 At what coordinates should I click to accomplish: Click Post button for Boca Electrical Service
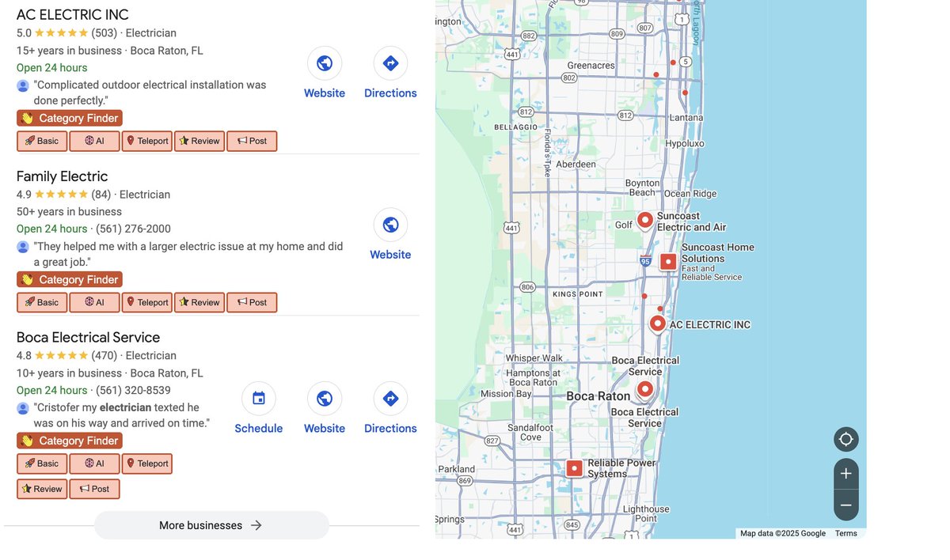[x=94, y=489]
